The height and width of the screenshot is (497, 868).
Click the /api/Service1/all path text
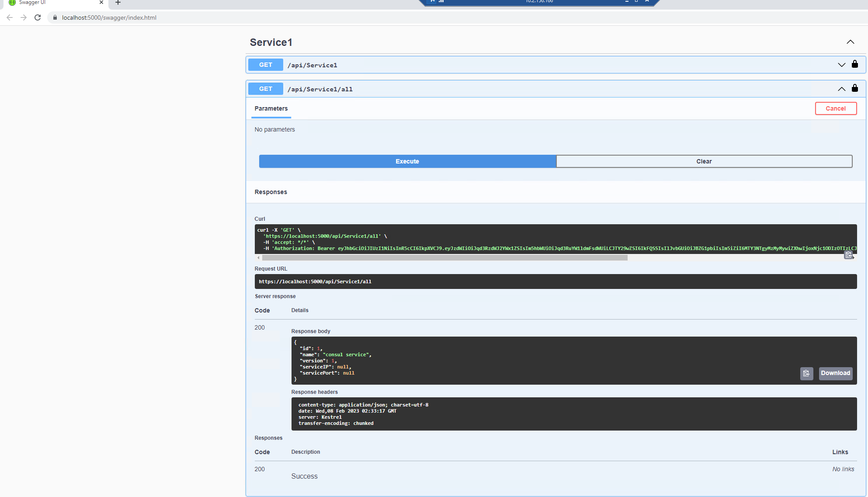coord(320,89)
